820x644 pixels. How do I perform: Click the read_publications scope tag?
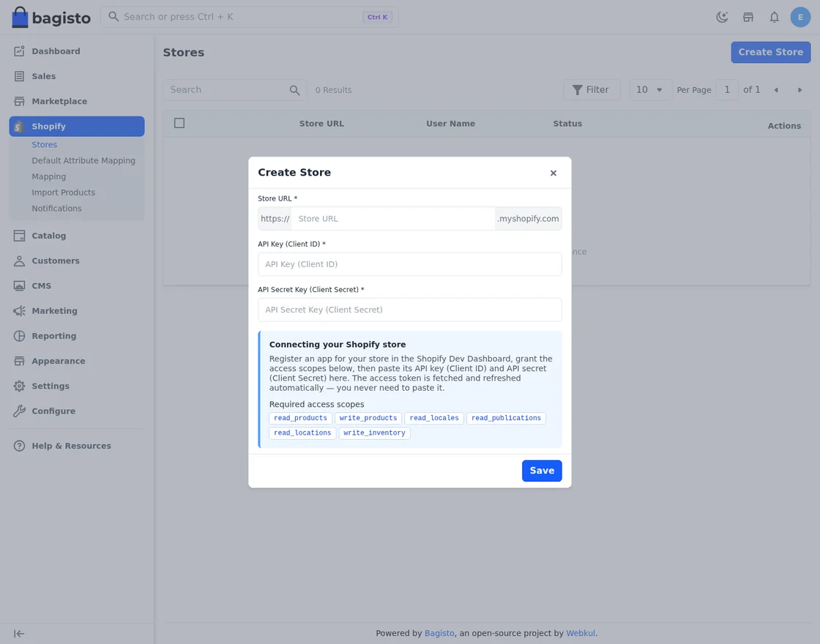(x=506, y=418)
